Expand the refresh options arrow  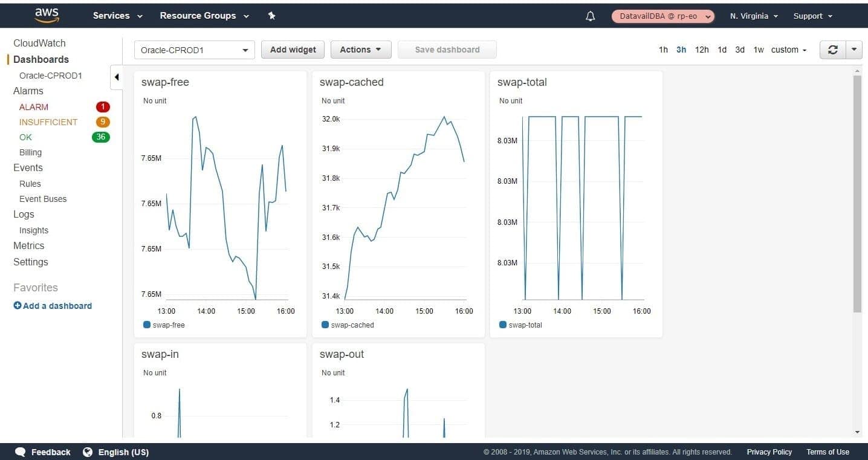click(853, 50)
